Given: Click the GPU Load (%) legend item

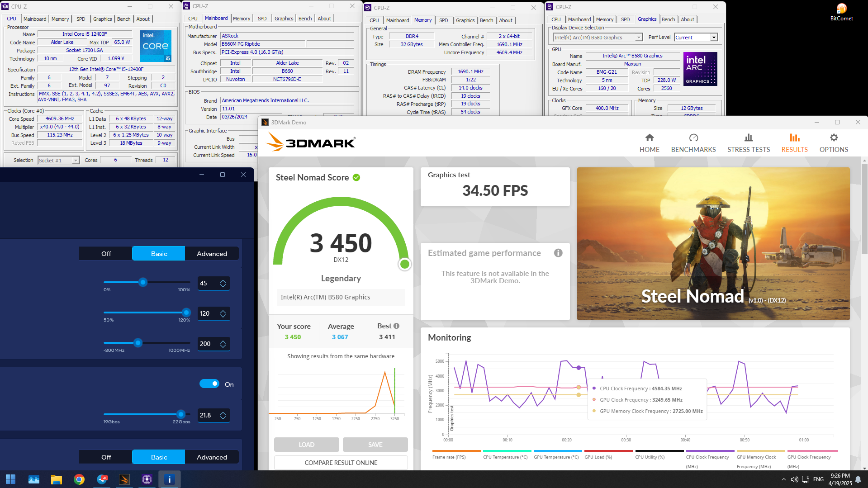Looking at the screenshot, I should (608, 455).
